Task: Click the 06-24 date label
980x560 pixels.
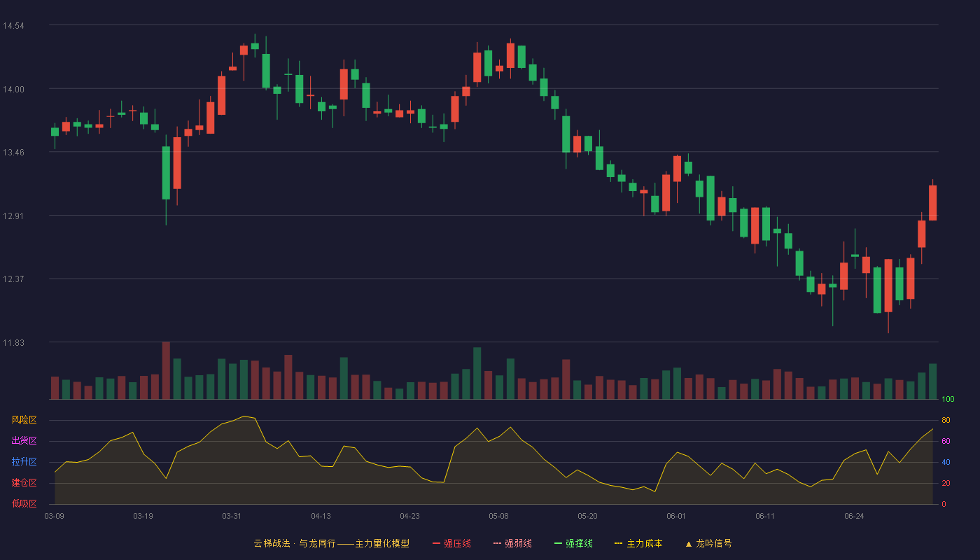Action: pos(854,516)
